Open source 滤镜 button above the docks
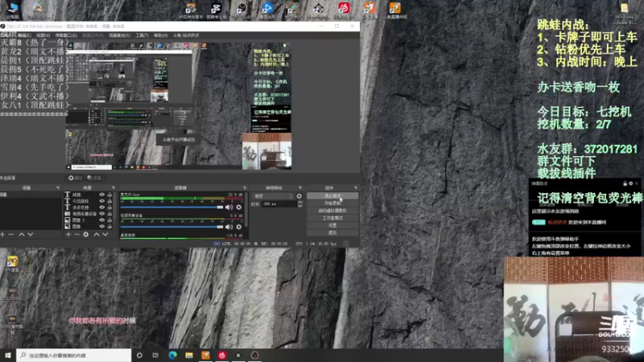Viewport: 644px width, 362px height. pos(94,178)
